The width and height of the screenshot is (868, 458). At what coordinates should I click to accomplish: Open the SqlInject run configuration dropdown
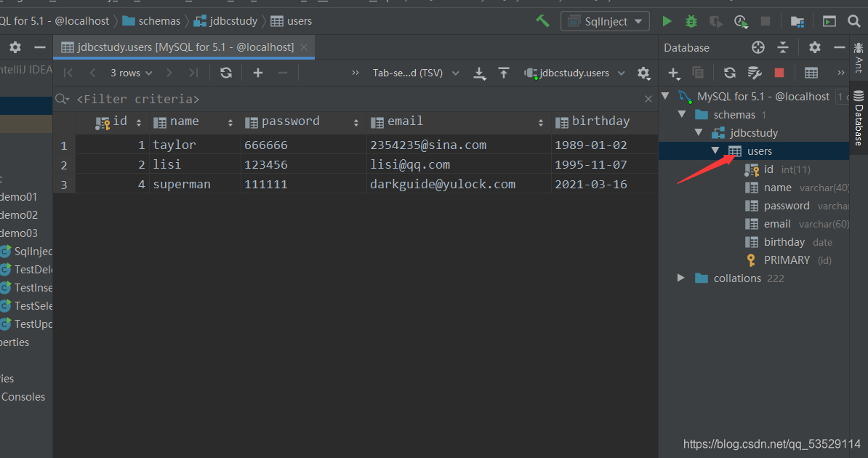pyautogui.click(x=605, y=22)
